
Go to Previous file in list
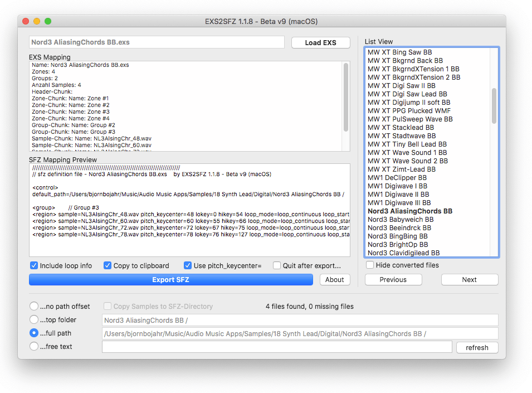393,280
